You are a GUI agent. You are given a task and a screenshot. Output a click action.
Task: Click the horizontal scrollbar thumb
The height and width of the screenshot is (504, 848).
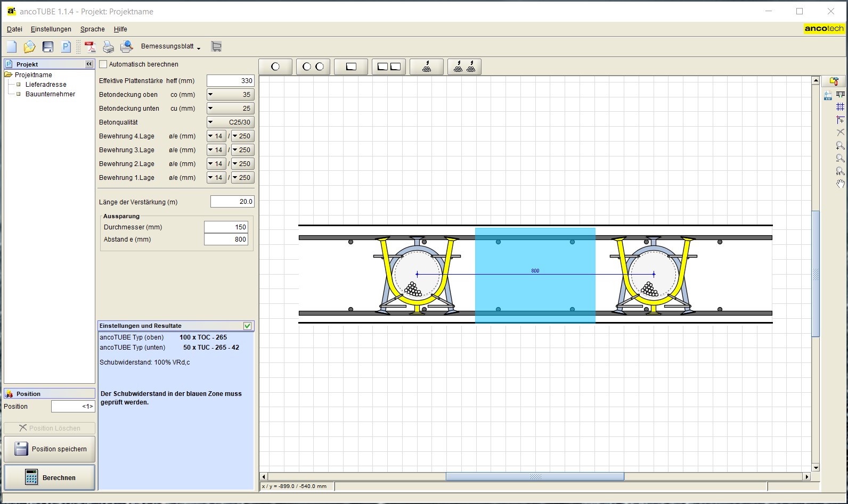(x=534, y=477)
